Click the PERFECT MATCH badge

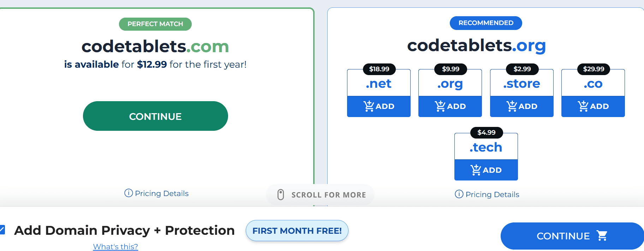tap(155, 24)
